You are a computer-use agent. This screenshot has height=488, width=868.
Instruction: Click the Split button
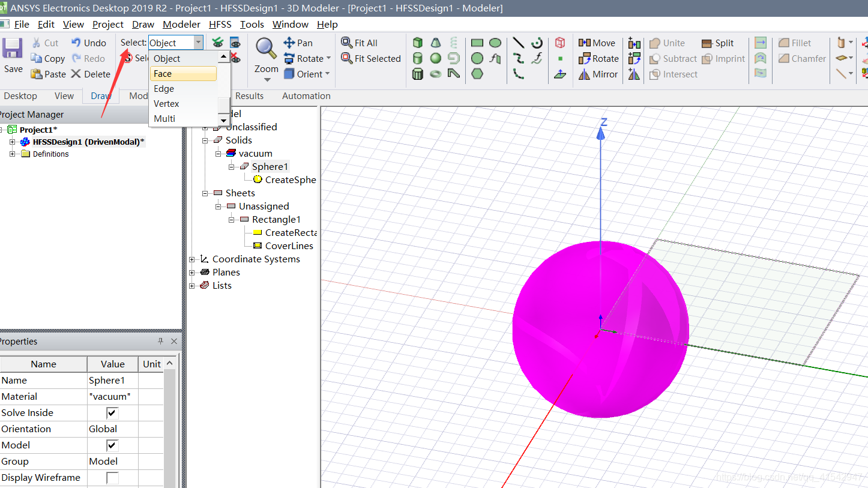pos(717,43)
